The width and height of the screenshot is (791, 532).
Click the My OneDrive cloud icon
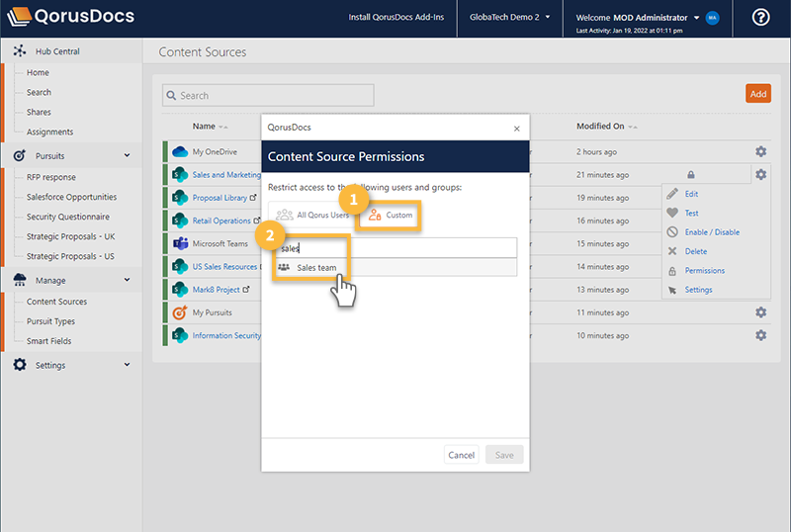[180, 151]
